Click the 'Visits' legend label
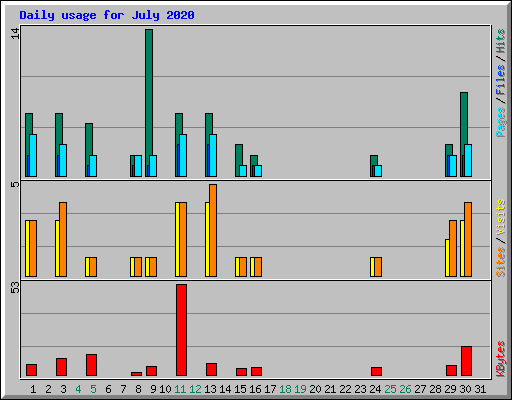This screenshot has height=400, width=512. pyautogui.click(x=500, y=217)
